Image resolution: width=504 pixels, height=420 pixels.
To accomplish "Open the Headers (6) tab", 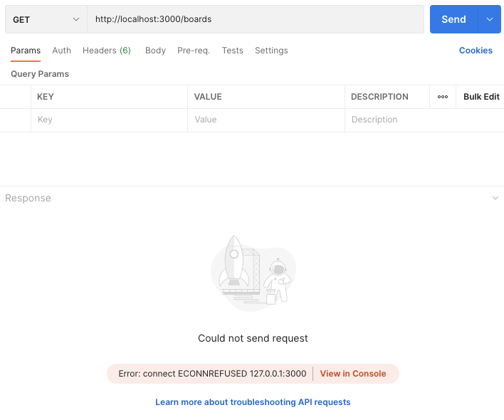I will 107,51.
